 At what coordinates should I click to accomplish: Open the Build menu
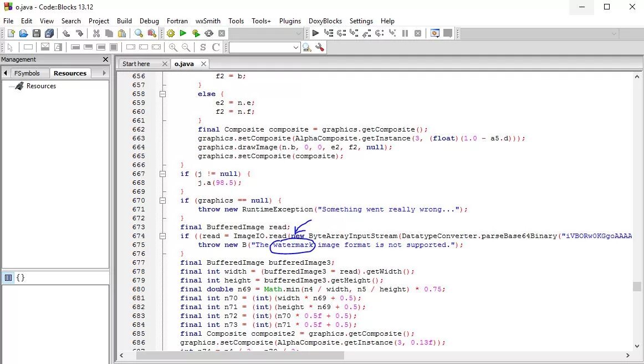125,21
